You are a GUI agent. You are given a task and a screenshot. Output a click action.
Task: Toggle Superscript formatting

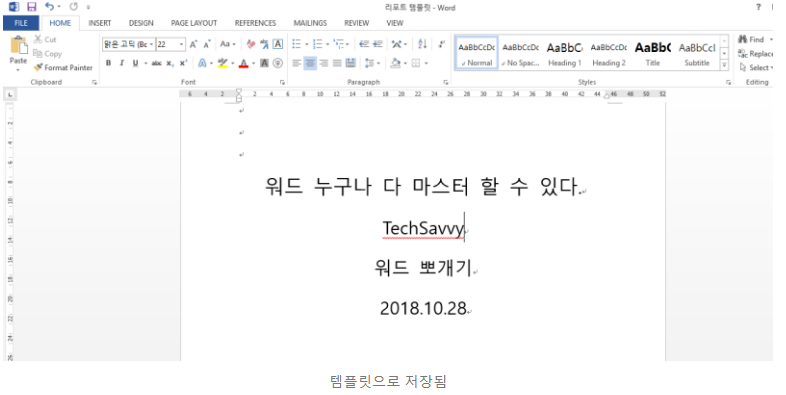click(x=183, y=63)
